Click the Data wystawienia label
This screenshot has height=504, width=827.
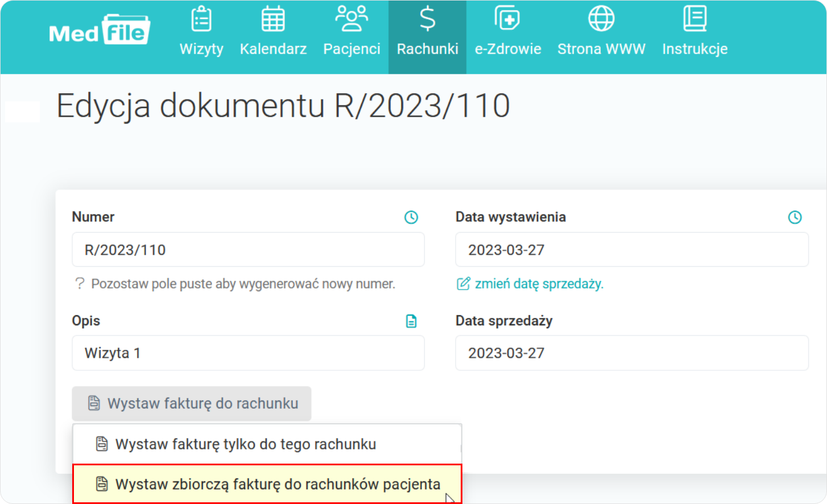511,217
